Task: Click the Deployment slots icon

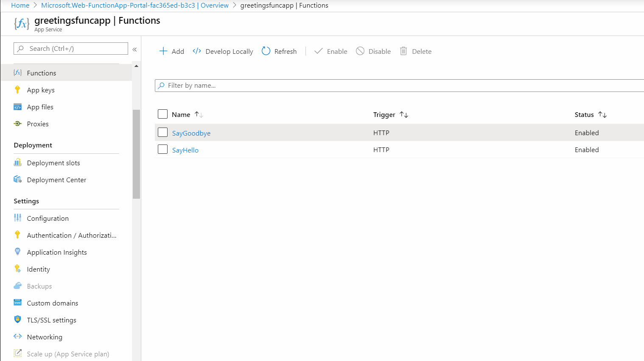Action: pyautogui.click(x=17, y=162)
